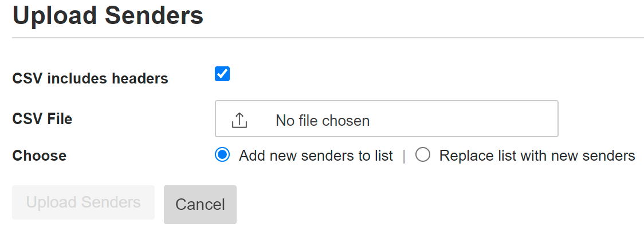The width and height of the screenshot is (644, 231).
Task: Click the word "Add" in the first radio option
Action: click(251, 156)
